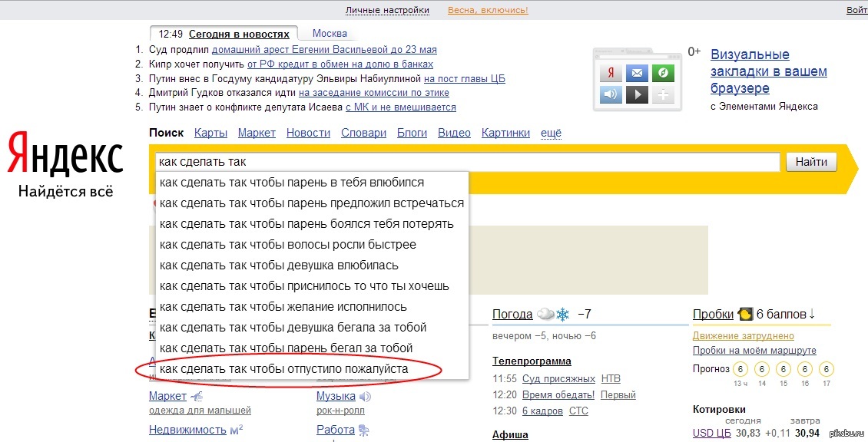Screen dimensions: 868x442
Task: Click the 13 ч traffic forecast circle
Action: 740,369
